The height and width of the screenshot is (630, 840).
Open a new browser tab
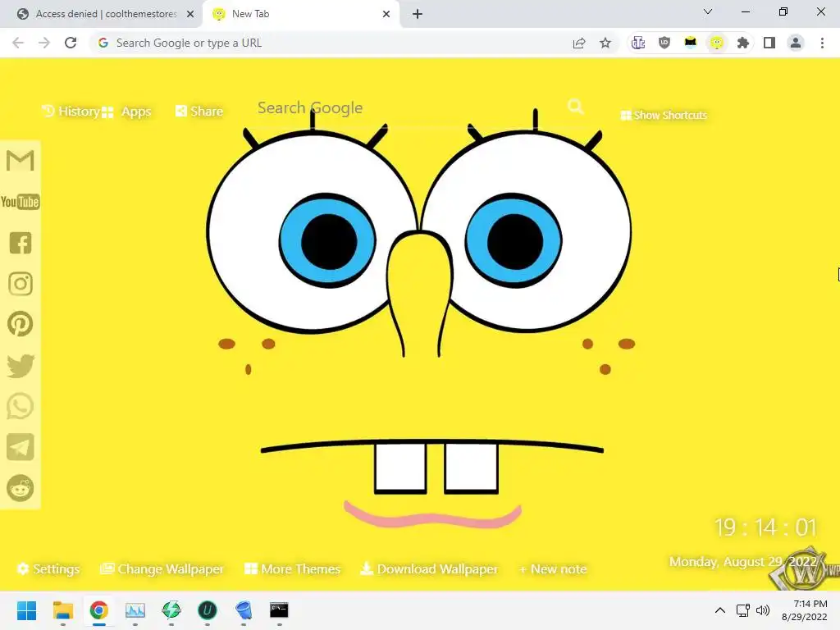(418, 14)
